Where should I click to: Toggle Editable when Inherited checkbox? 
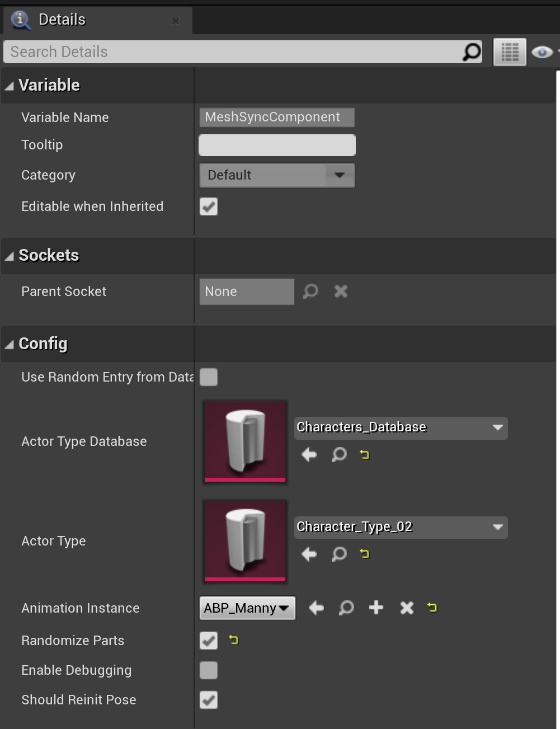click(209, 206)
